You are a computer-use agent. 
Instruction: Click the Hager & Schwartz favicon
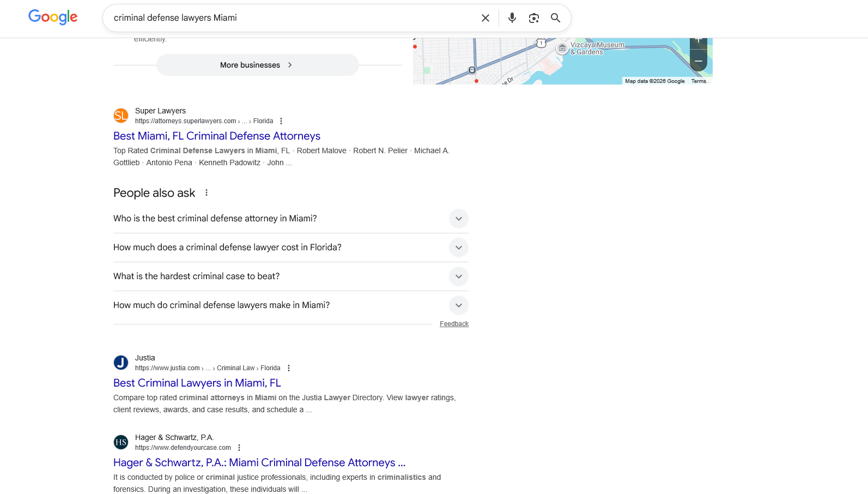click(121, 442)
